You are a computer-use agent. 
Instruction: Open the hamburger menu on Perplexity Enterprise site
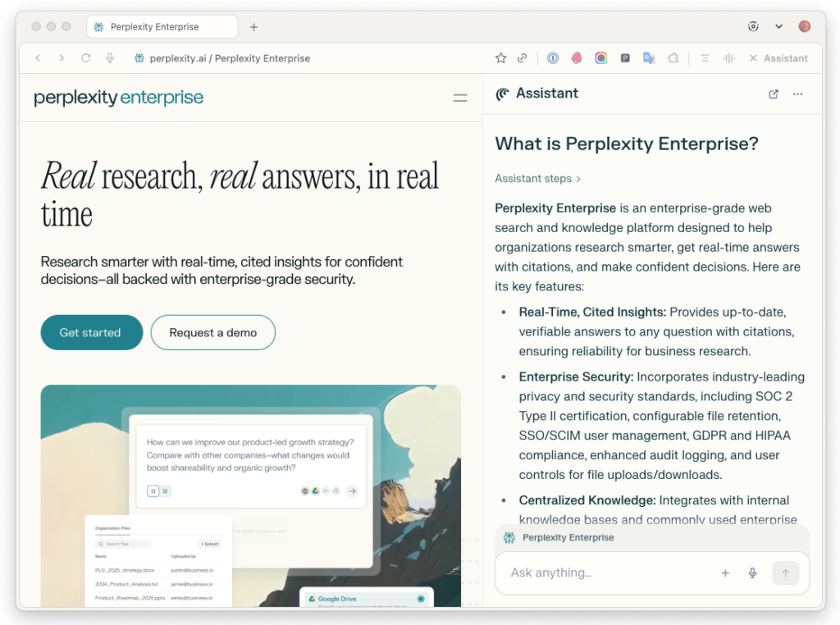click(x=460, y=98)
